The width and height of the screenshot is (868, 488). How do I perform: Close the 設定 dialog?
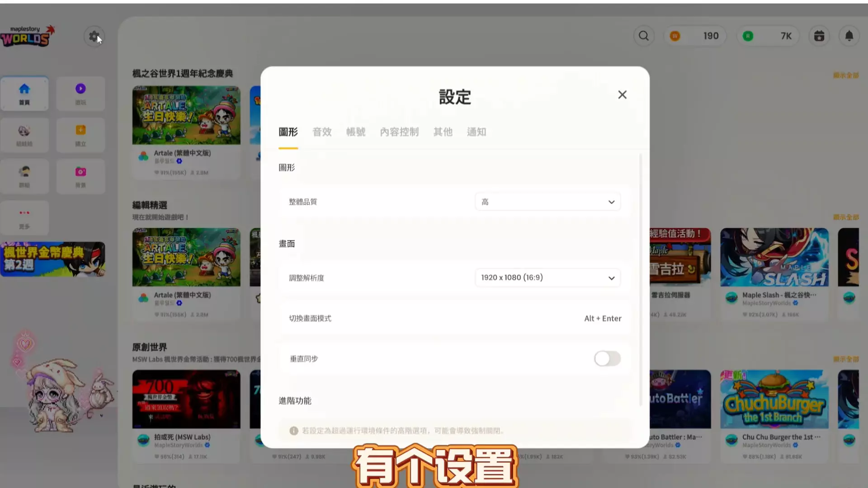point(623,94)
